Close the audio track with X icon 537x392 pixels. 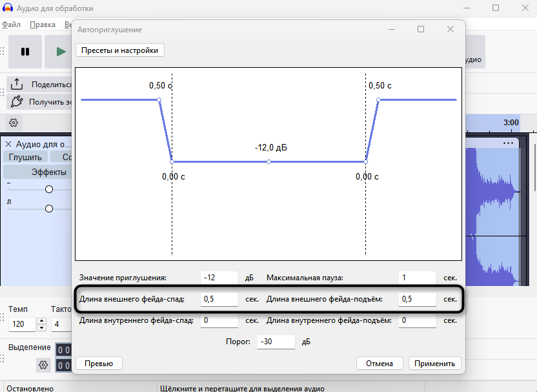coord(8,144)
